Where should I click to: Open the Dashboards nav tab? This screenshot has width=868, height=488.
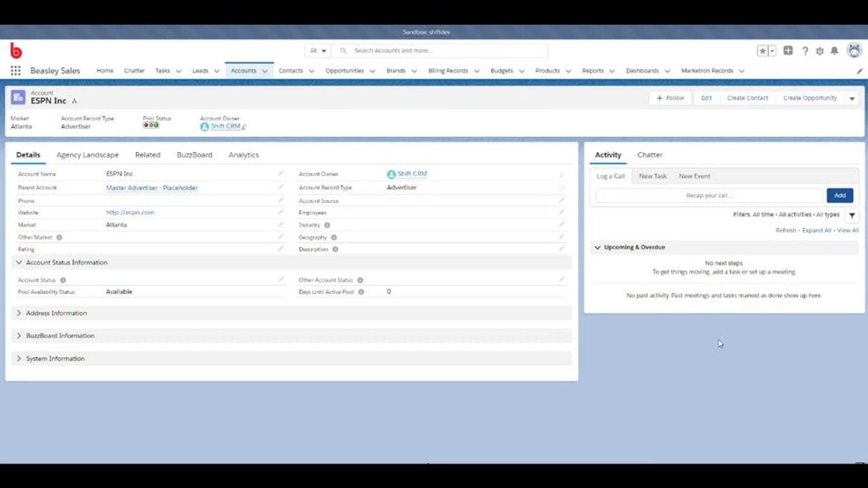tap(642, 70)
